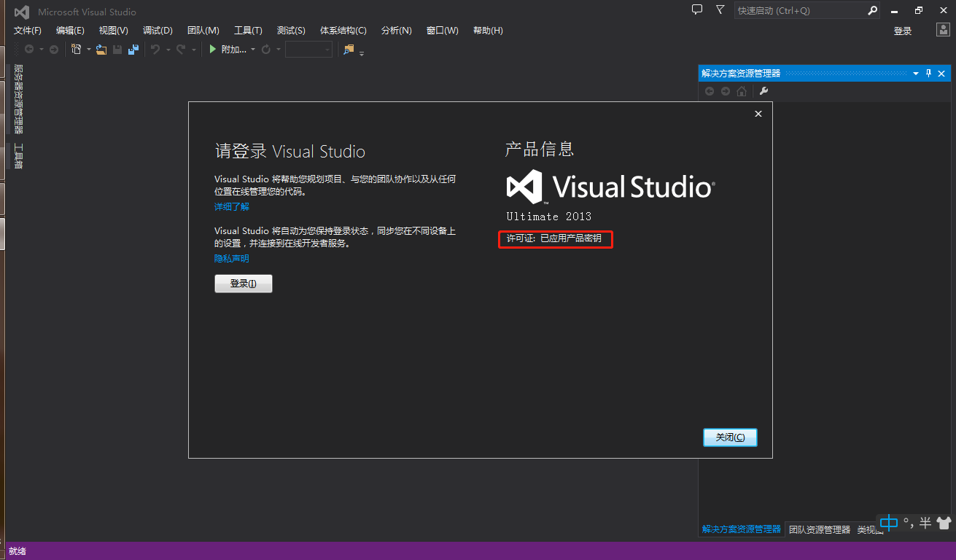Open the 工具箱 side tab
Image resolution: width=956 pixels, height=560 pixels.
[x=18, y=156]
